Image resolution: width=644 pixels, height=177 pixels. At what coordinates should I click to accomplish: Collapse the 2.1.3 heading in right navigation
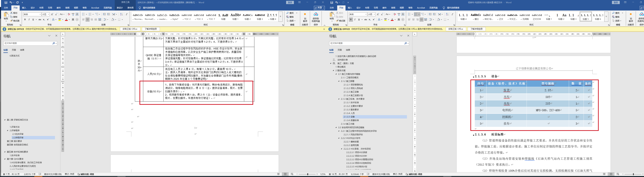[x=339, y=99]
